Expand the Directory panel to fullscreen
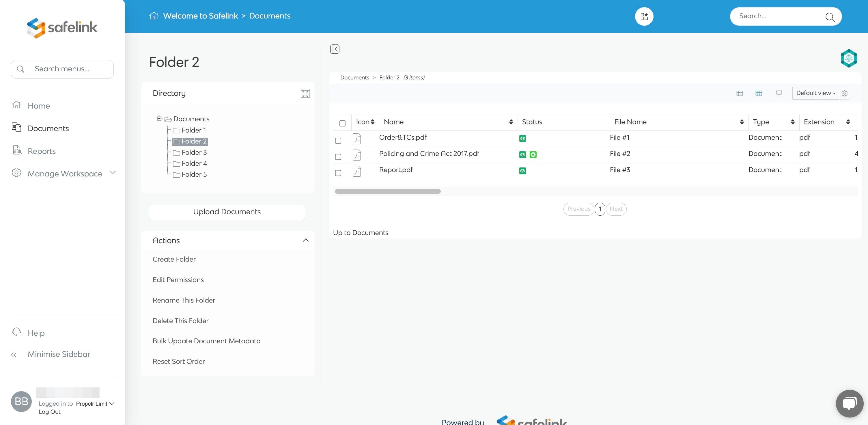This screenshot has width=868, height=425. [305, 93]
